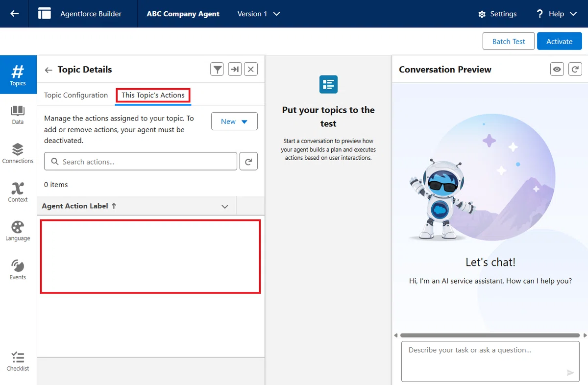Viewport: 588px width, 385px height.
Task: Click the '0 items' count text
Action: tap(56, 185)
